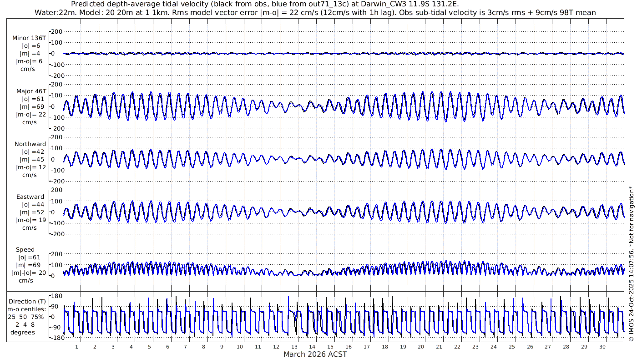This screenshot has height=364, width=637.
Task: Click the "|m-o|= 22" statistic in Major panel
Action: tap(31, 115)
